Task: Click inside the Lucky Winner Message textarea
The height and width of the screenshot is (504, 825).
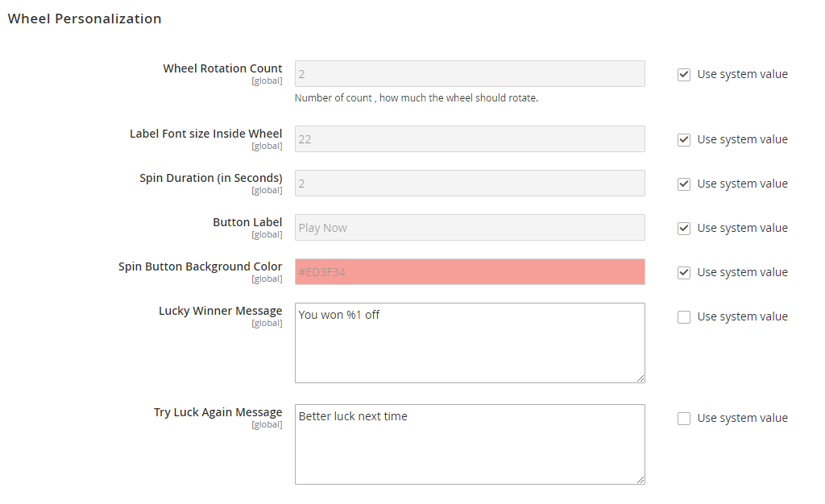Action: coord(470,343)
